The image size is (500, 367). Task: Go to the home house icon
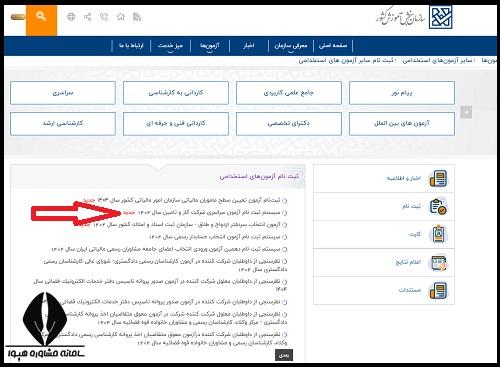pos(121,17)
